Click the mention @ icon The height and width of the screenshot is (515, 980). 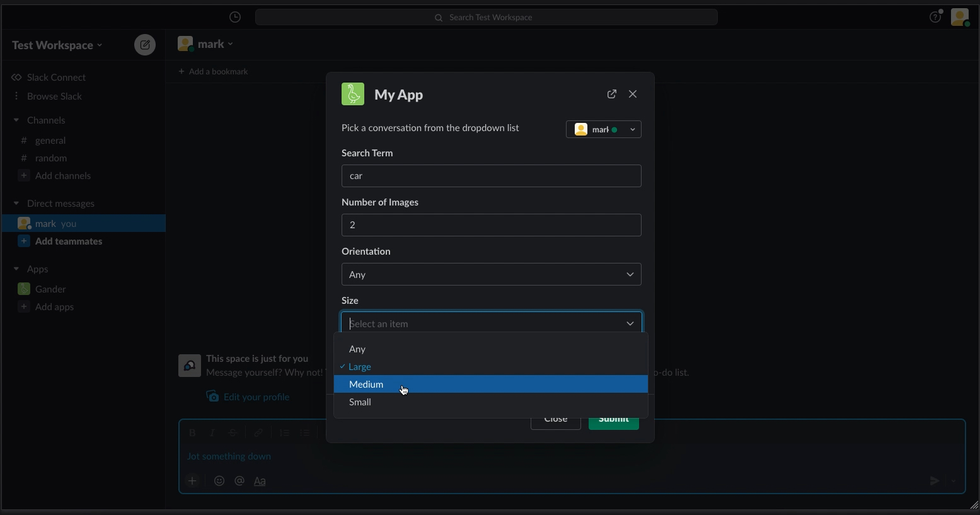[x=239, y=481]
